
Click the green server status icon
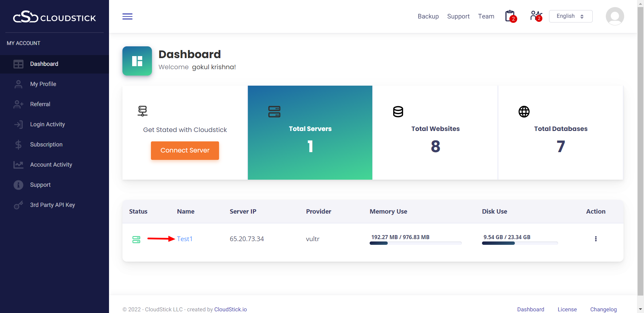point(136,239)
